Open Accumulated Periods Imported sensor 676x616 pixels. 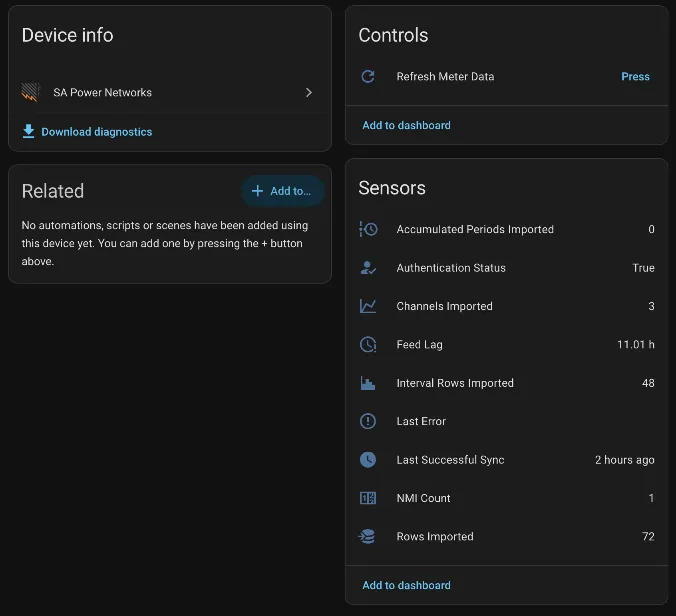[x=507, y=229]
